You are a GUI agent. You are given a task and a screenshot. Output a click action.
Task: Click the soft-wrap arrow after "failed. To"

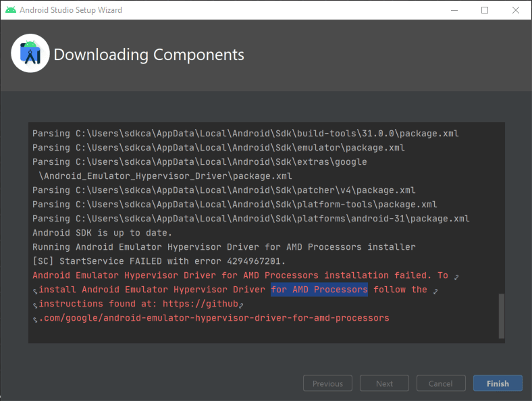pyautogui.click(x=456, y=277)
